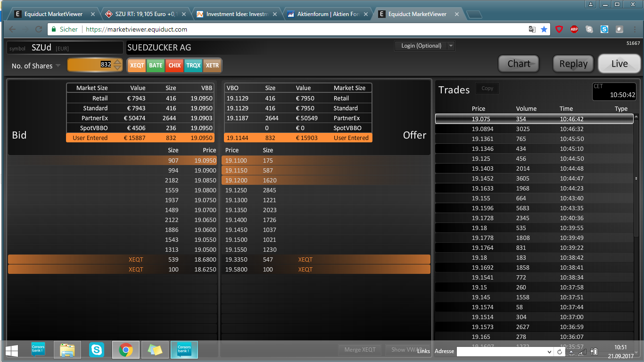
Task: Close the Aktienforum tab
Action: [366, 14]
